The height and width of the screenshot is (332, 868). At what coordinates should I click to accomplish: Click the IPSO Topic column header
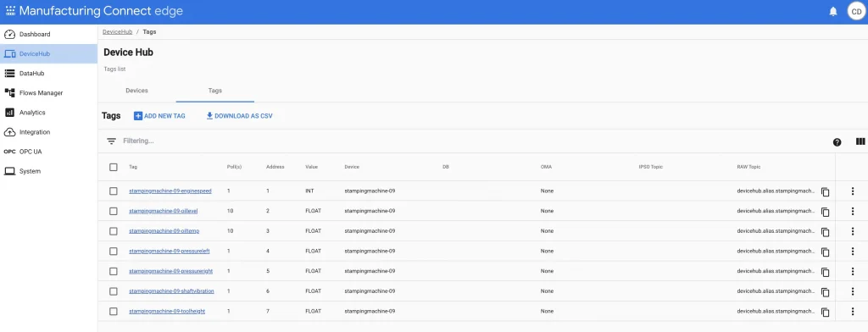click(650, 167)
